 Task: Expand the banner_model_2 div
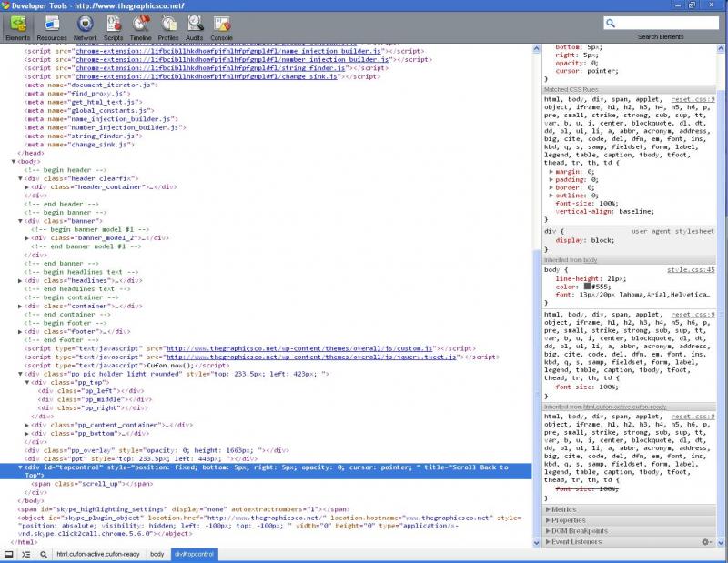[27, 238]
